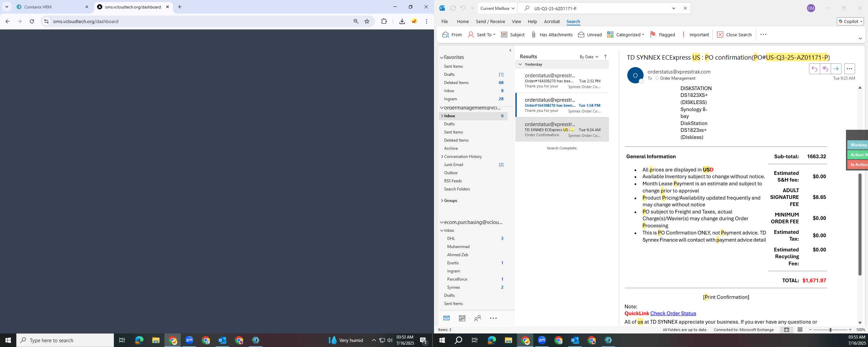Click the Check Order Status link
The image size is (868, 347).
[673, 313]
